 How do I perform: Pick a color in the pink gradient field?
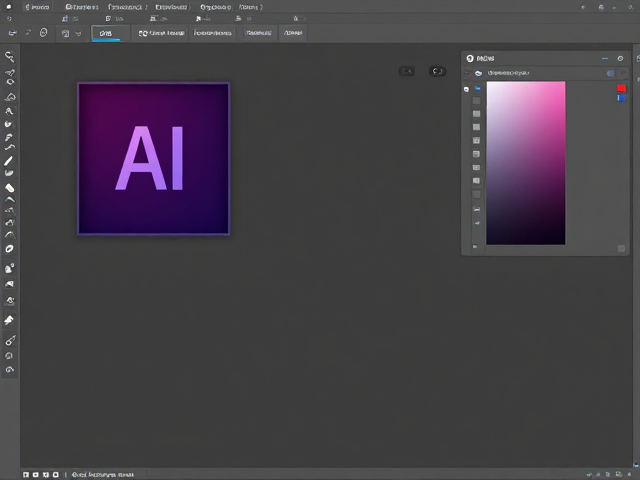point(526,163)
